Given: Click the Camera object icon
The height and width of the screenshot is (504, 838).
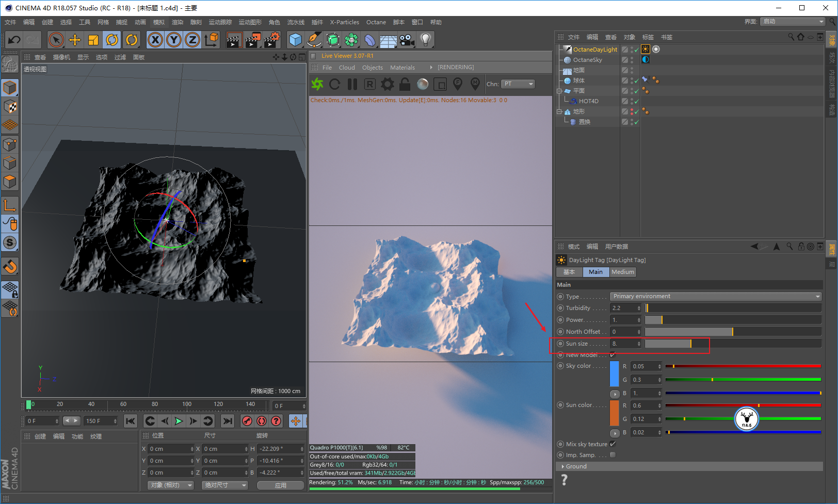Looking at the screenshot, I should (407, 40).
